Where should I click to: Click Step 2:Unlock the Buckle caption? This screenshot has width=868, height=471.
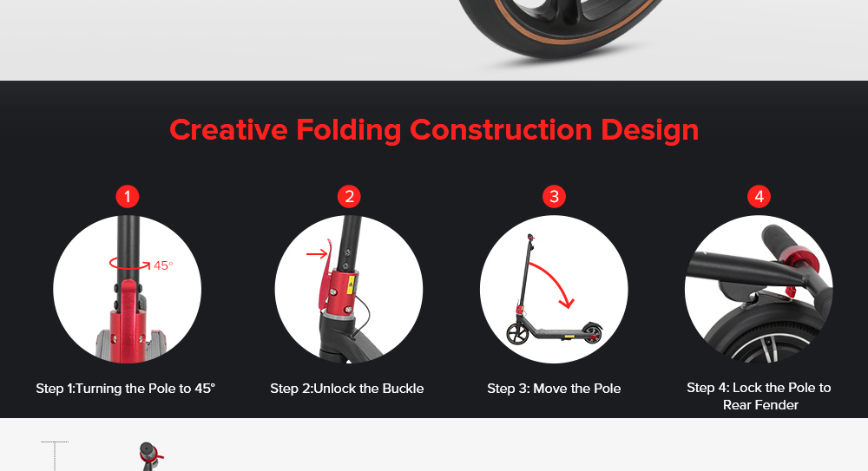(x=347, y=389)
